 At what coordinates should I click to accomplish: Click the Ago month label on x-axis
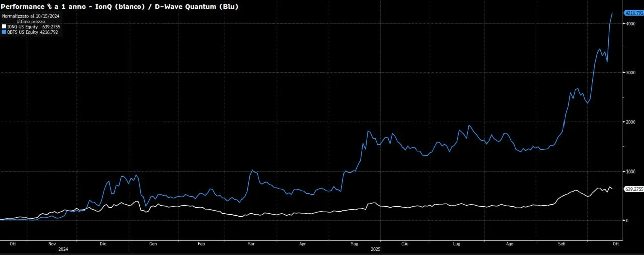coord(510,243)
